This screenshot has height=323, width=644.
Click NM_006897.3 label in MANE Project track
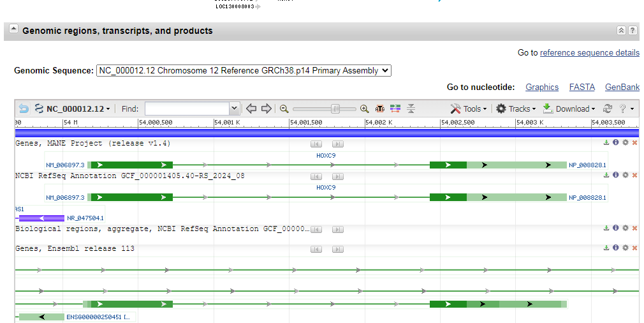click(x=65, y=165)
